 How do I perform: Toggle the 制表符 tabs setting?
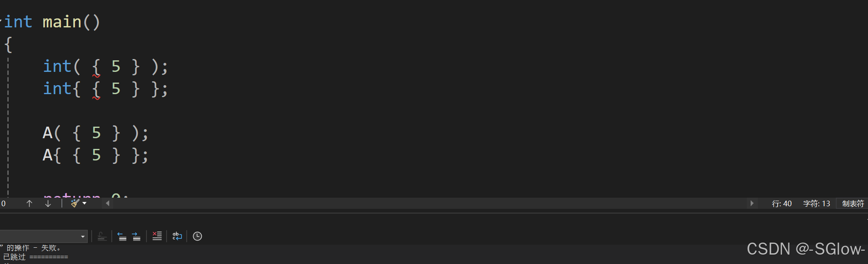853,204
